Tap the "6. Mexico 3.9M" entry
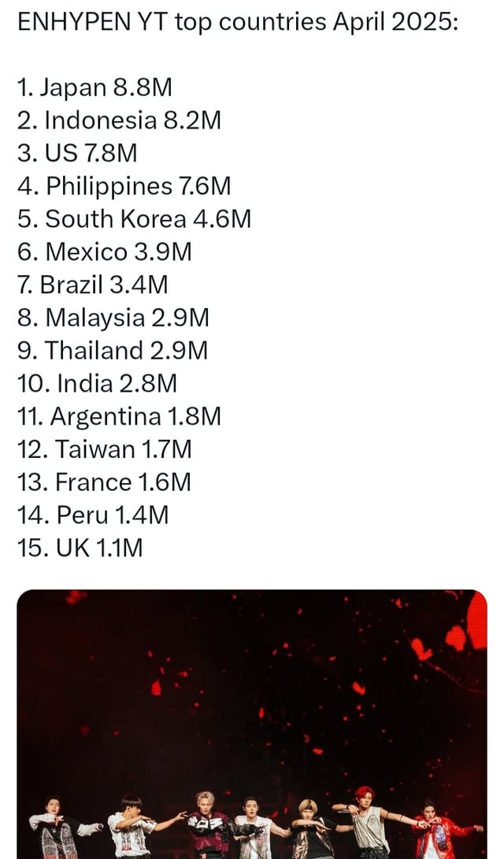This screenshot has width=504, height=859. (104, 251)
